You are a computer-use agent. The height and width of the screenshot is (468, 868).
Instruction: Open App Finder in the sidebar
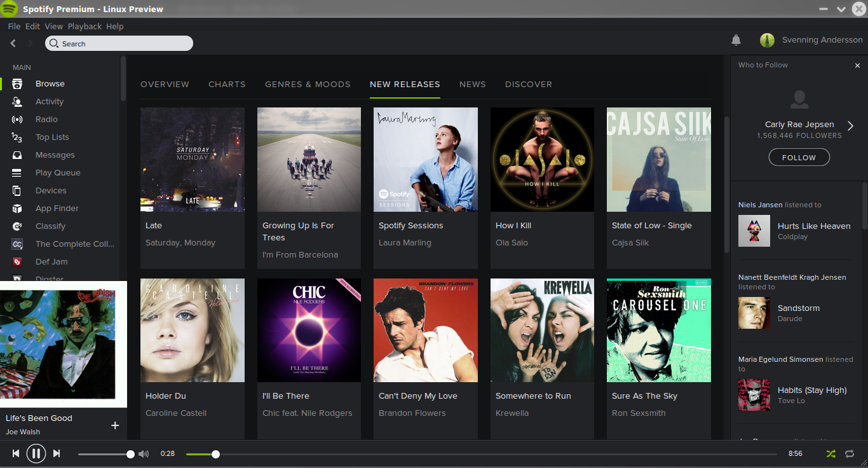click(x=57, y=209)
